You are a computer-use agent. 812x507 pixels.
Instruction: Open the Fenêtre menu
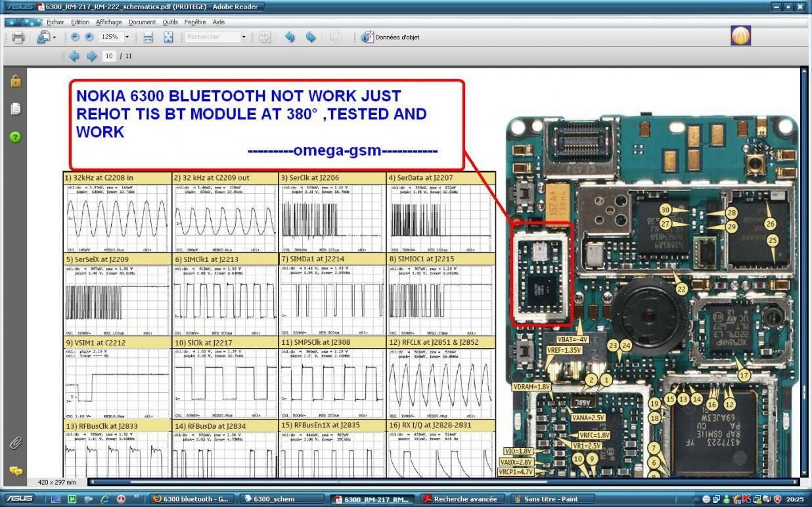click(x=195, y=22)
